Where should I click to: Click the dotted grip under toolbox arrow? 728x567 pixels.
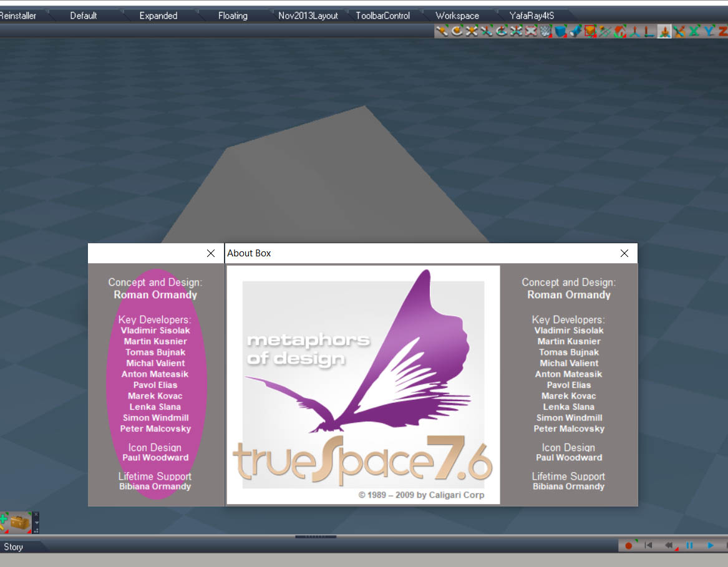[36, 530]
